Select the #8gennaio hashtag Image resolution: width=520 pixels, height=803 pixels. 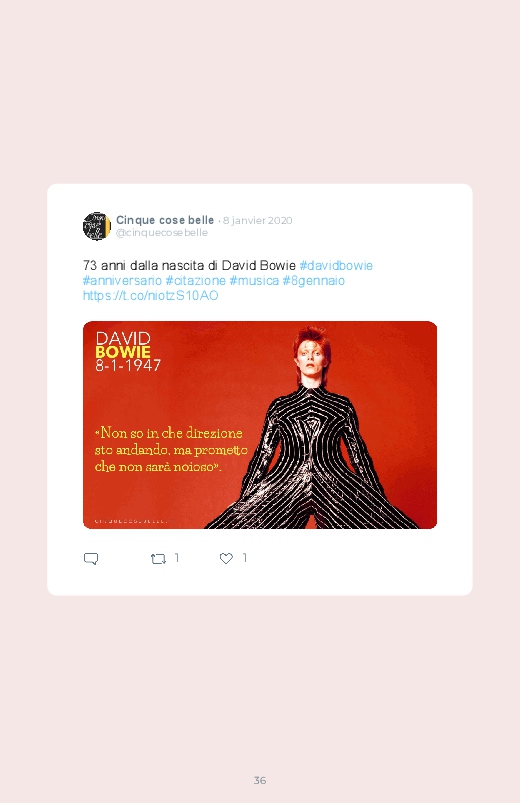tap(314, 281)
